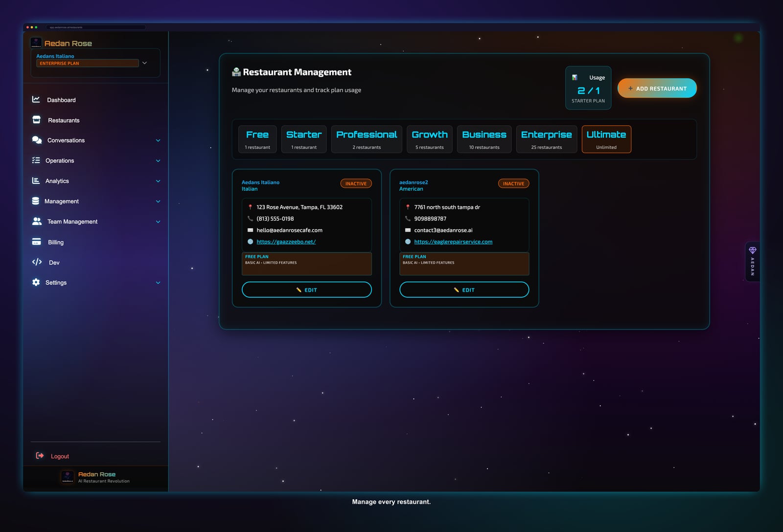Expand the Team Management submenu chevron
Screen dimensions: 783x532
[x=158, y=222]
